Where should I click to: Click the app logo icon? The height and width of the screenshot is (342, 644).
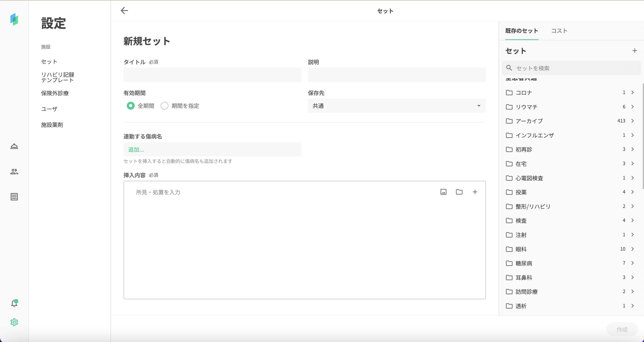coord(14,19)
